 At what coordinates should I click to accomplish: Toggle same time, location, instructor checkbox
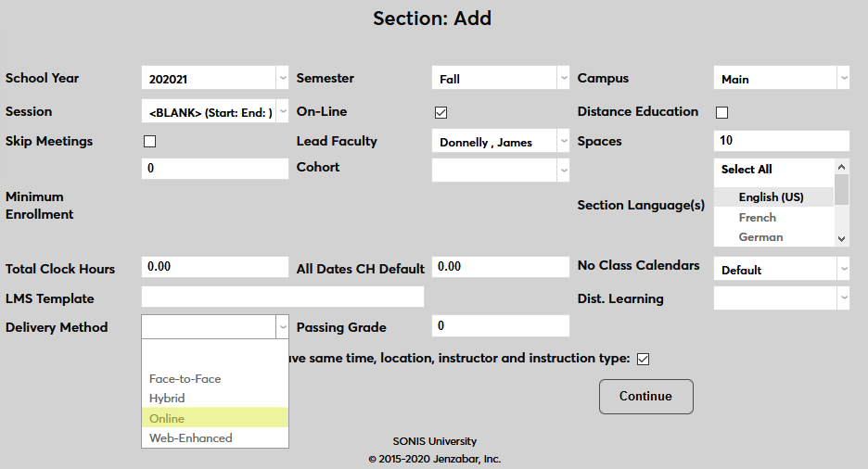tap(643, 359)
